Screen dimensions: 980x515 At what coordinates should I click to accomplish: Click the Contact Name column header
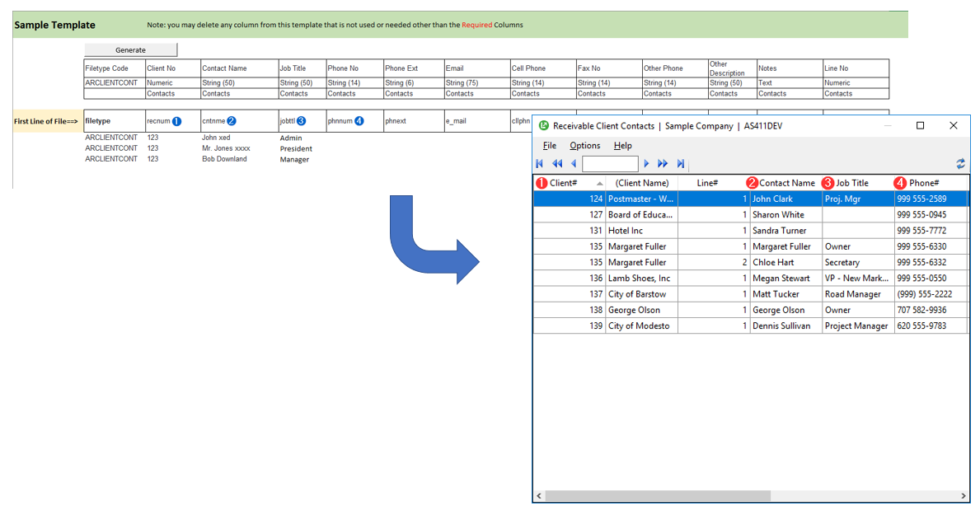tap(786, 183)
